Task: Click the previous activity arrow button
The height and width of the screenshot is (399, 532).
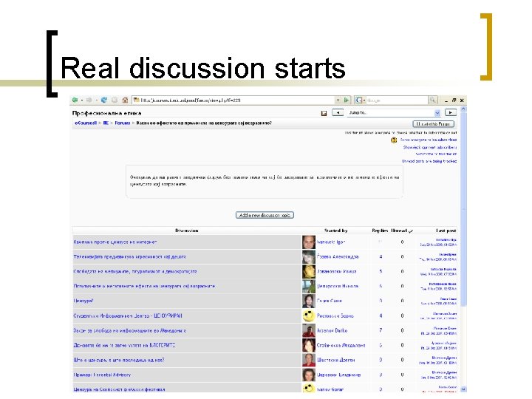Action: click(x=338, y=112)
